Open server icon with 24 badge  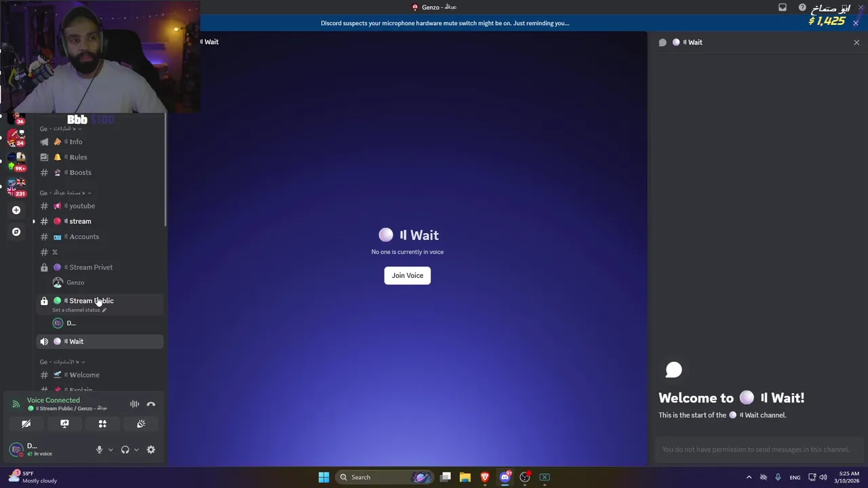point(16,138)
